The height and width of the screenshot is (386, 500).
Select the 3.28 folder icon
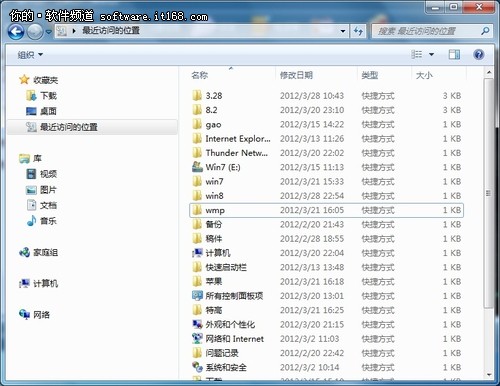pos(197,96)
